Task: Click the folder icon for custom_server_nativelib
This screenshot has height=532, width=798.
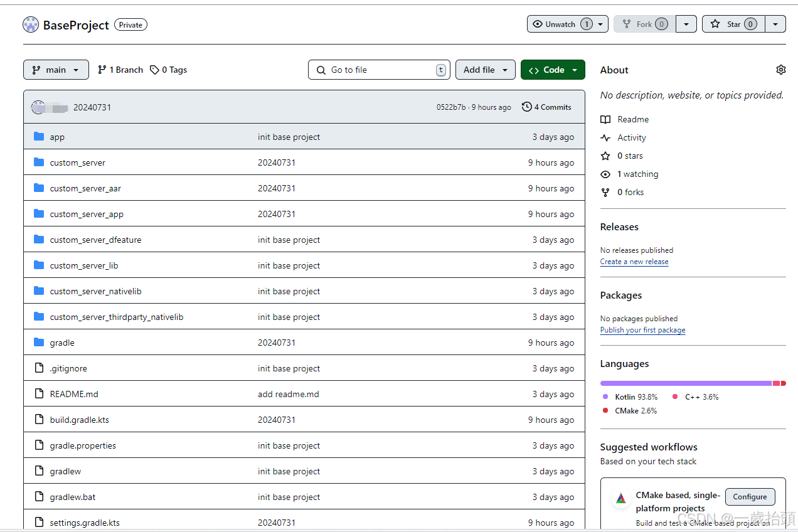Action: 39,290
